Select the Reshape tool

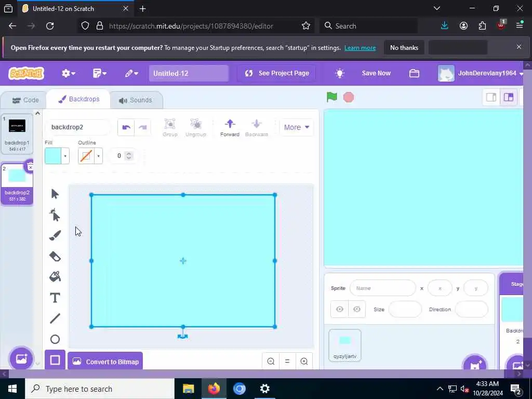point(55,215)
